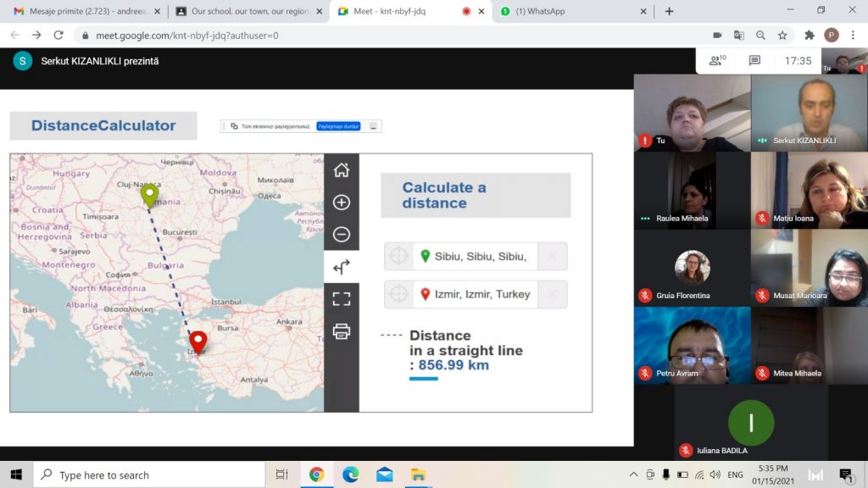Screen dimensions: 868x488
Task: Click the blue stop sharing button
Action: point(338,126)
